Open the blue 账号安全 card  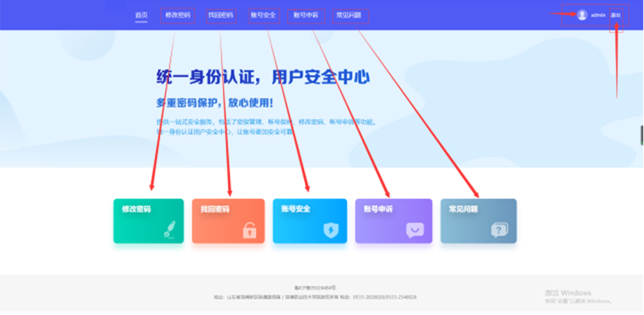[x=310, y=221]
